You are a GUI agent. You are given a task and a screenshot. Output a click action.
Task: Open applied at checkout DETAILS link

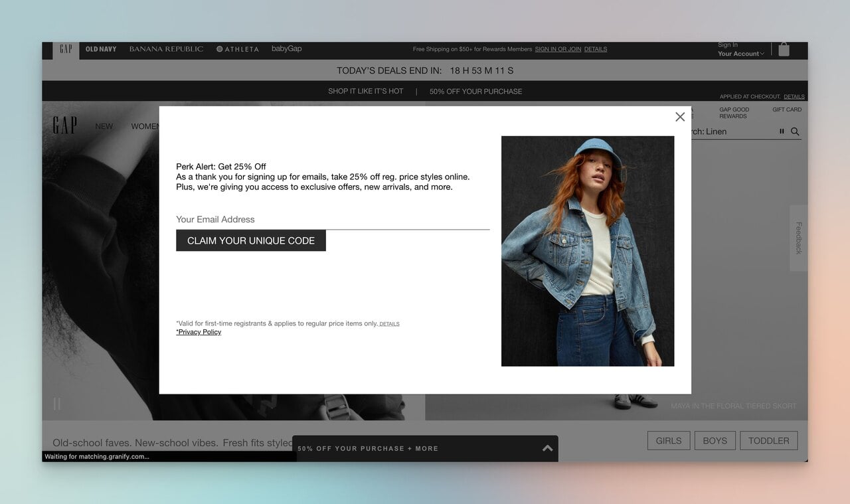click(794, 97)
